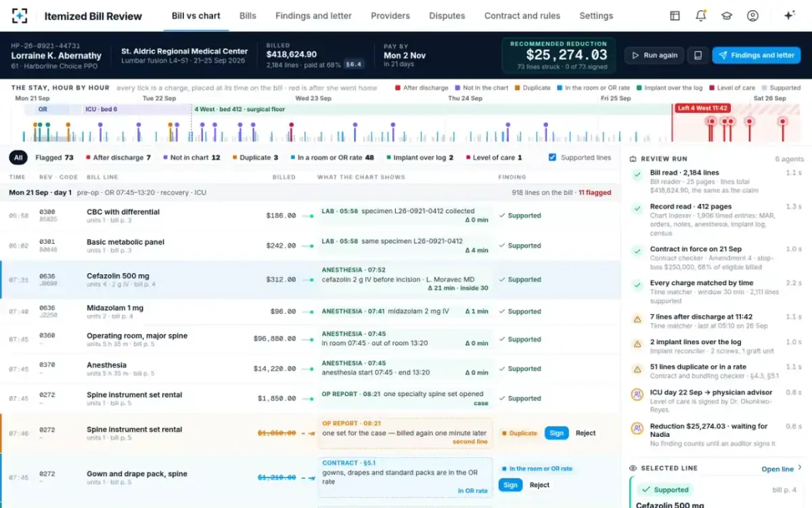
Task: Open the layout panel icon in the top bar
Action: pyautogui.click(x=675, y=16)
